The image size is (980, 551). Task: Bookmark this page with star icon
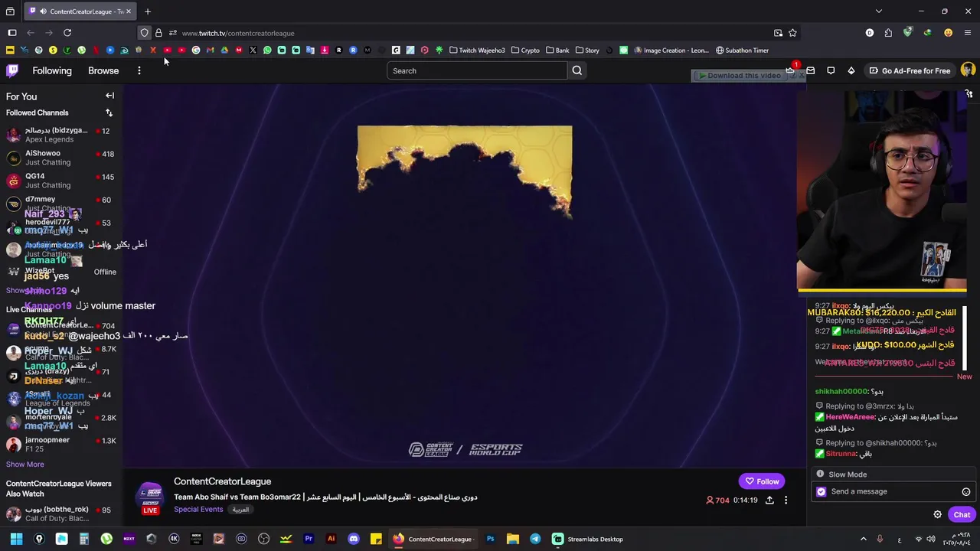click(x=792, y=33)
